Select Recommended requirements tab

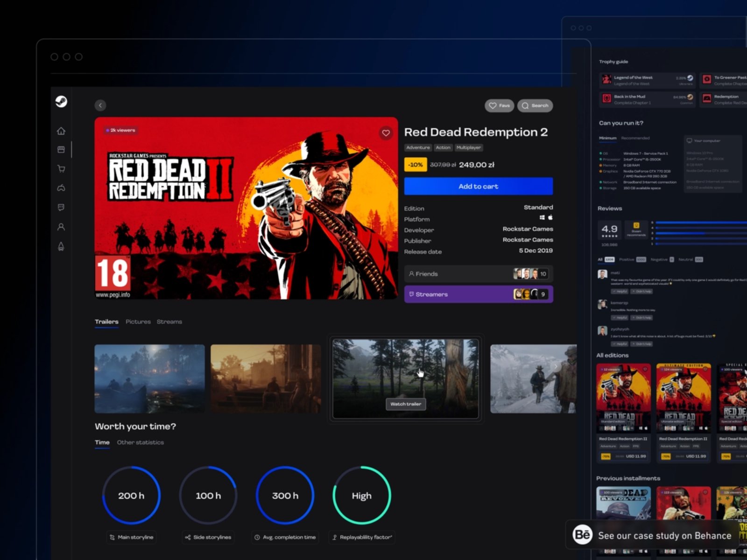(x=635, y=138)
